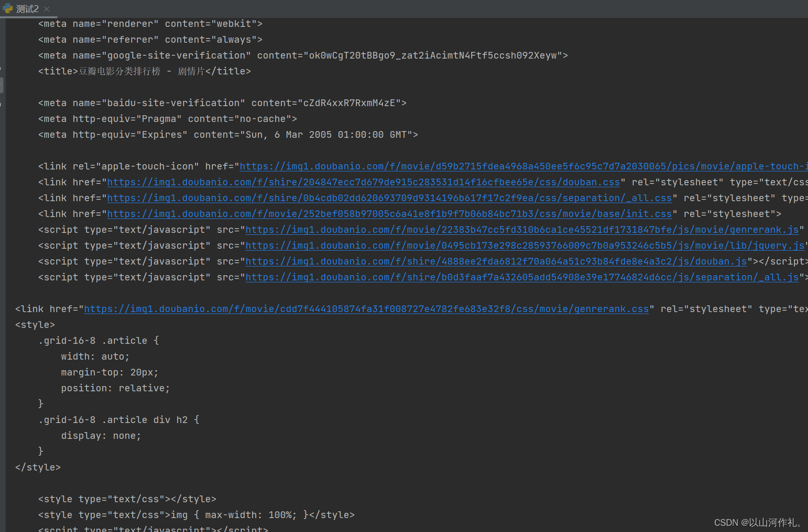Click the google-site-verification meta line
Screen dimensions: 808x532
point(303,56)
